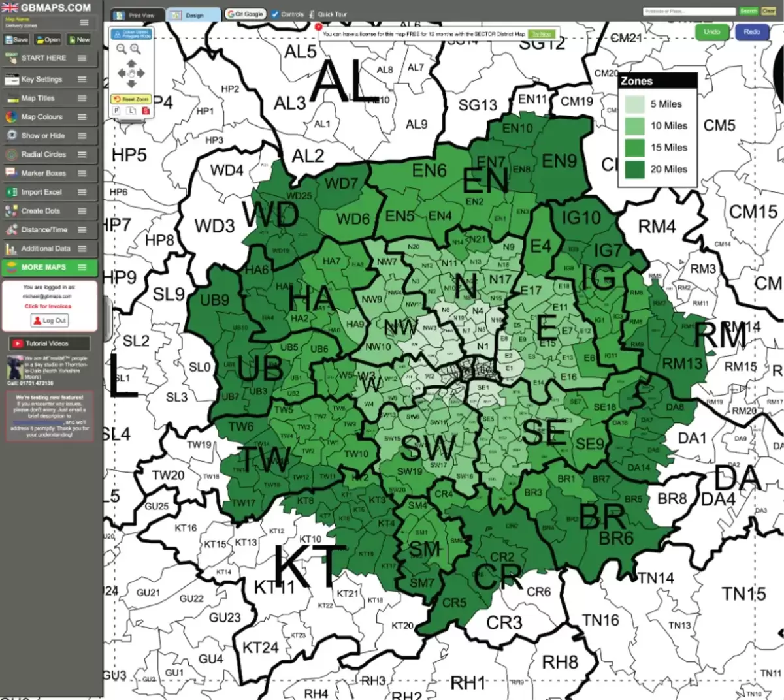Click the Distance/Time icon
This screenshot has height=700, width=784.
[11, 230]
